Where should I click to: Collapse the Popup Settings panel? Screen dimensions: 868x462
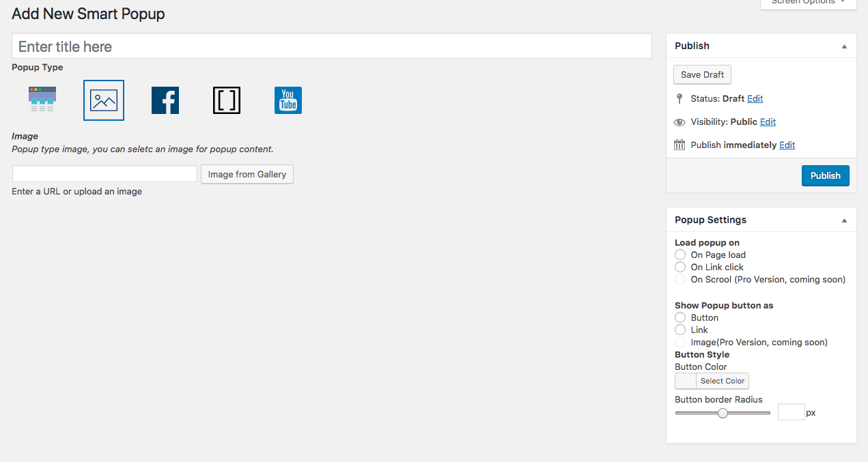(x=844, y=220)
